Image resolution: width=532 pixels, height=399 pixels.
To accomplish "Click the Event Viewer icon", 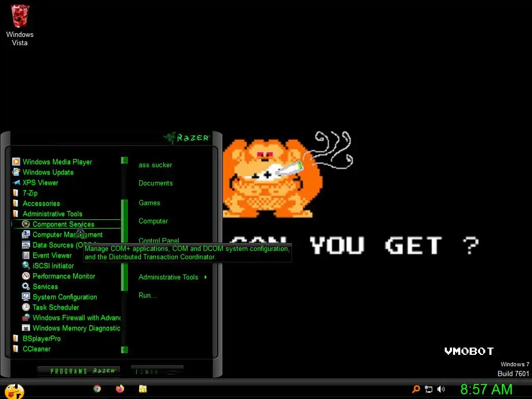I will point(26,255).
